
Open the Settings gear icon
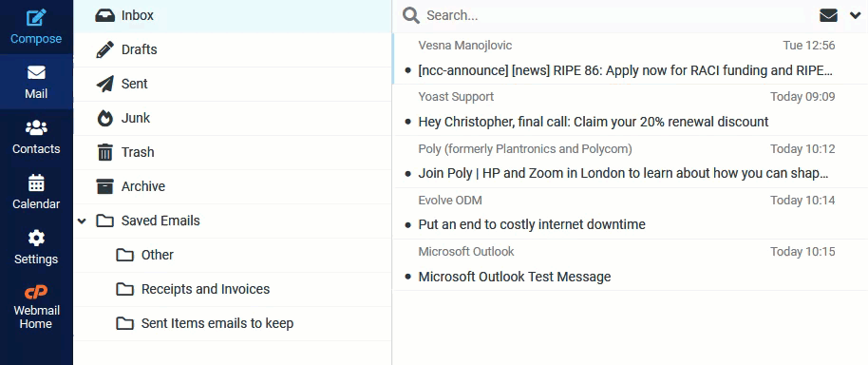(x=36, y=239)
